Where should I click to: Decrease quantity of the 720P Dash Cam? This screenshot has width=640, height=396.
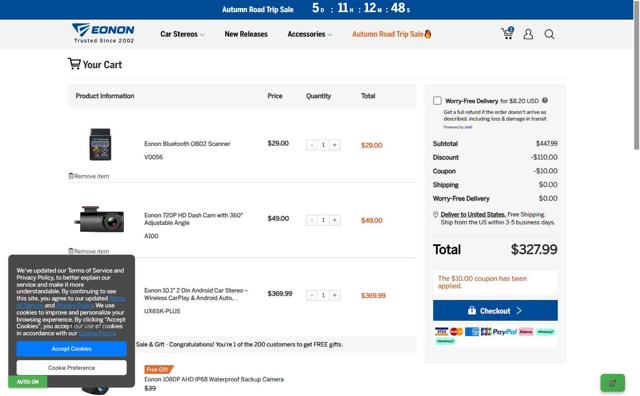[311, 220]
